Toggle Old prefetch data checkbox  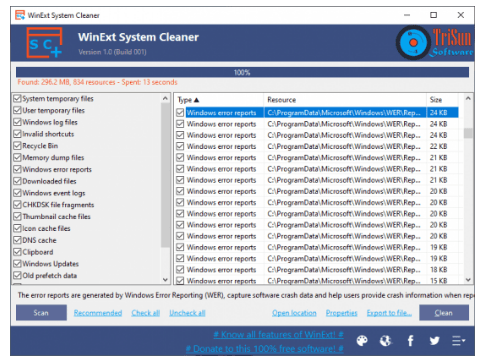[x=17, y=276]
